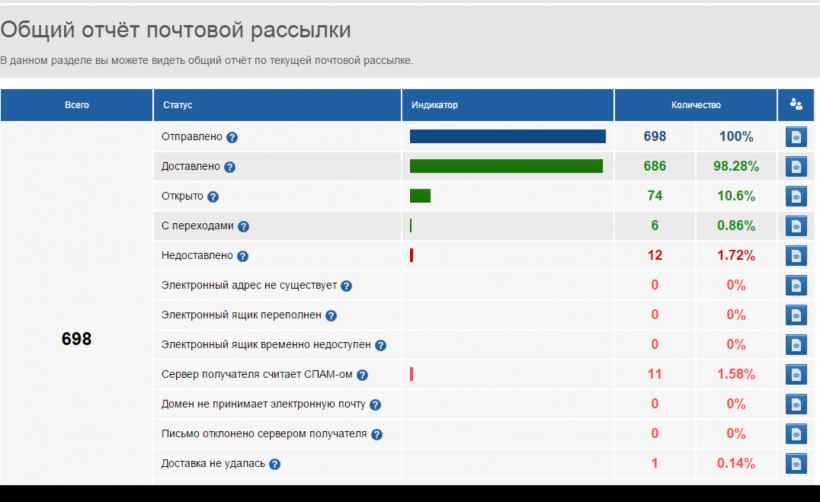The height and width of the screenshot is (502, 820).
Task: Select the Электронный ящик переполнен label
Action: 241,315
